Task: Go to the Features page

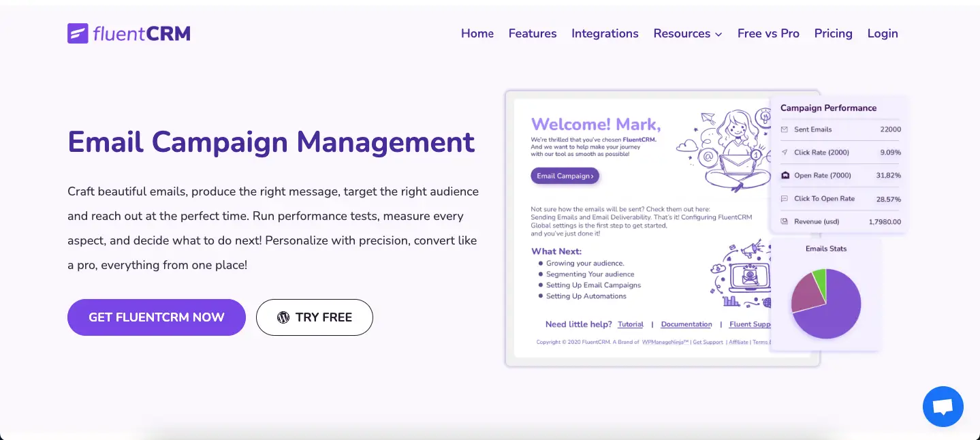Action: [533, 33]
